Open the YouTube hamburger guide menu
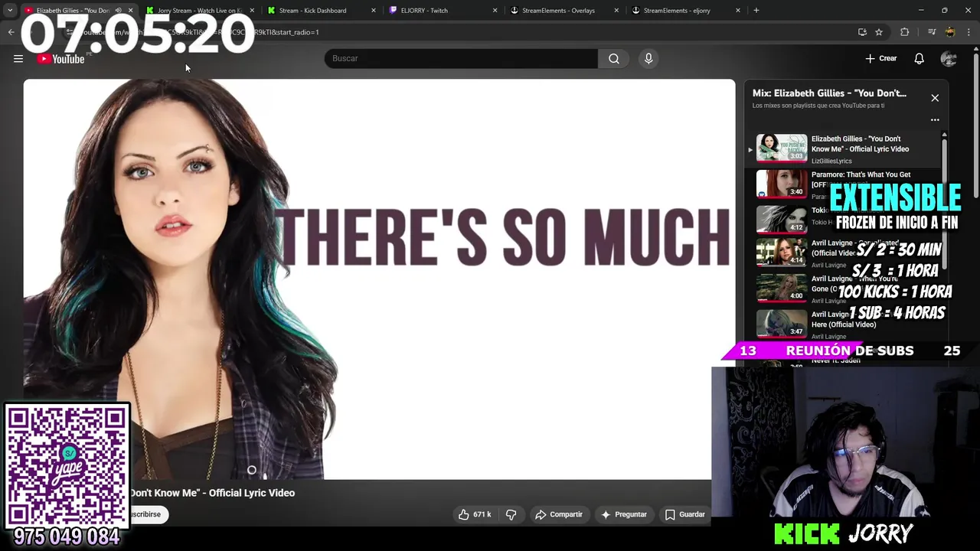The image size is (980, 551). [18, 58]
